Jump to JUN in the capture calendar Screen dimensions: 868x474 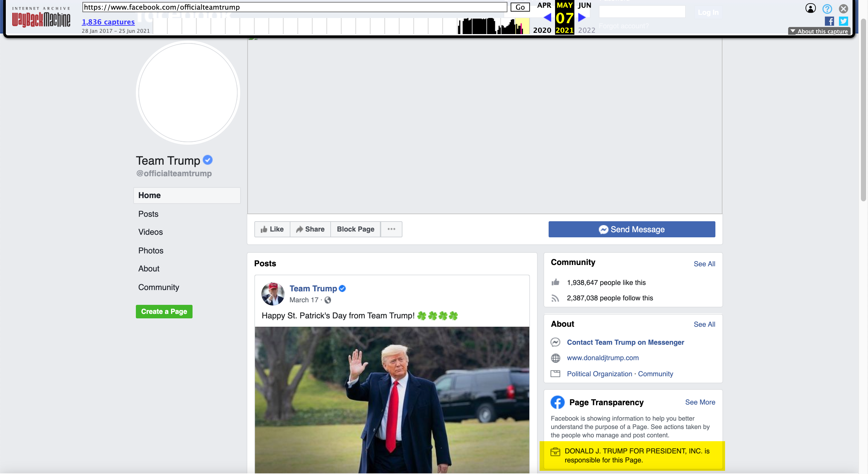point(585,5)
